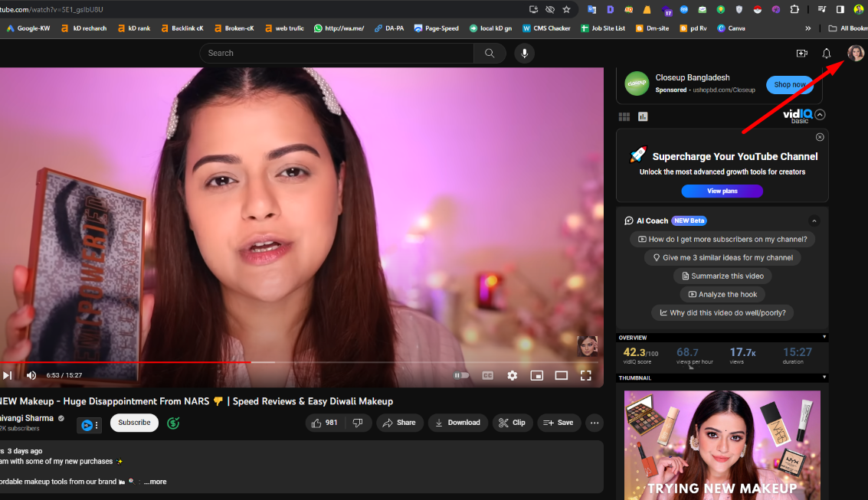This screenshot has width=868, height=500.
Task: Collapse the AI Coach section
Action: click(x=814, y=221)
